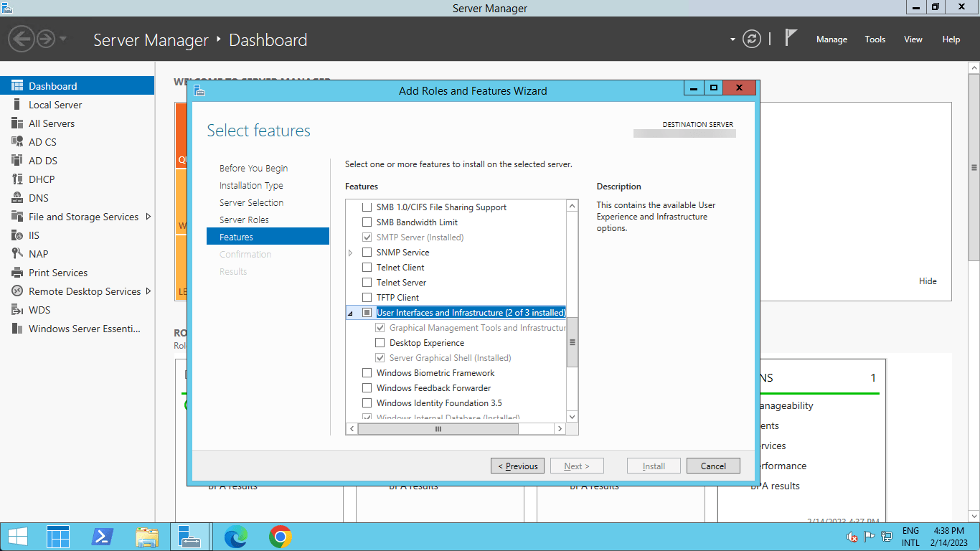Click the WDS role icon
Image resolution: width=980 pixels, height=551 pixels.
pos(17,310)
